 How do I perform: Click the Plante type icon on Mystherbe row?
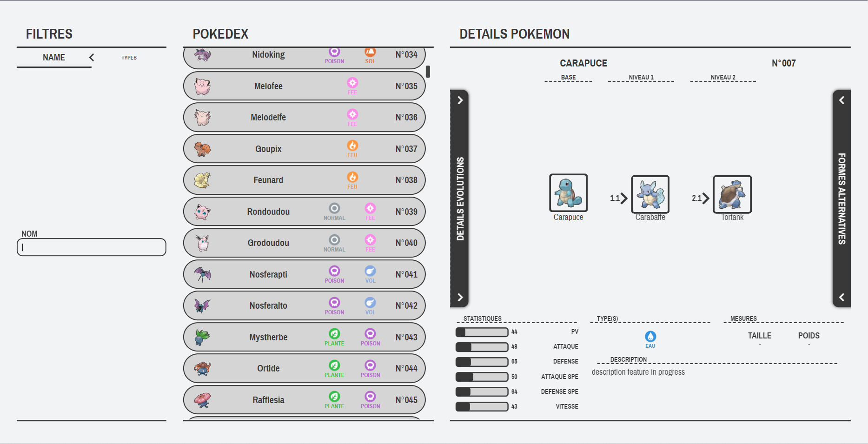334,334
